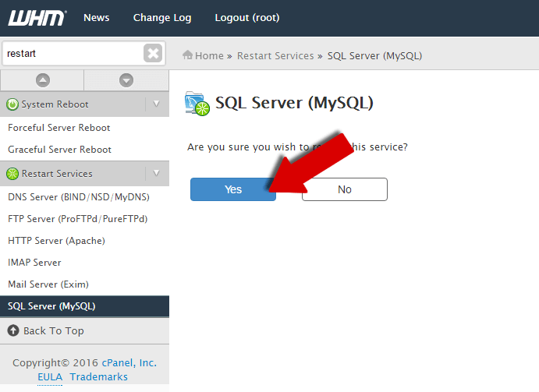
Task: Select Graceful Server Reboot
Action: tap(59, 150)
